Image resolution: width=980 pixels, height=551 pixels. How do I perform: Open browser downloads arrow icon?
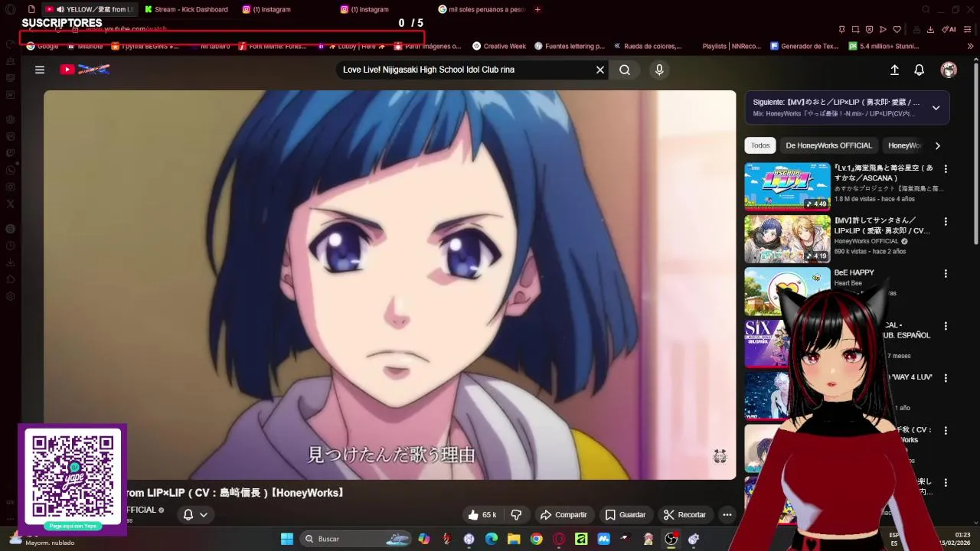pyautogui.click(x=930, y=30)
